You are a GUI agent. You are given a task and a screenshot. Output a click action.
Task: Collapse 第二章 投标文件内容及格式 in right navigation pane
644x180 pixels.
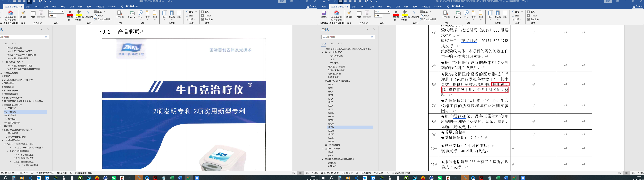click(x=323, y=81)
